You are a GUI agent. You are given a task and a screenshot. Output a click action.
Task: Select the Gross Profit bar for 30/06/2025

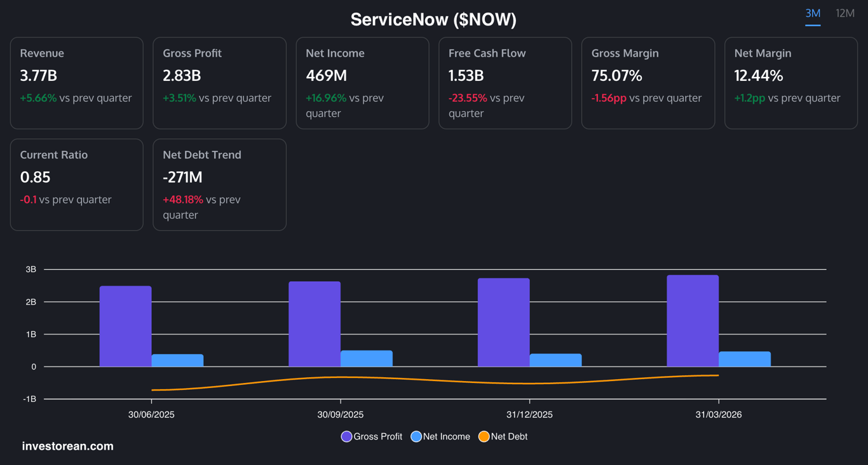126,326
